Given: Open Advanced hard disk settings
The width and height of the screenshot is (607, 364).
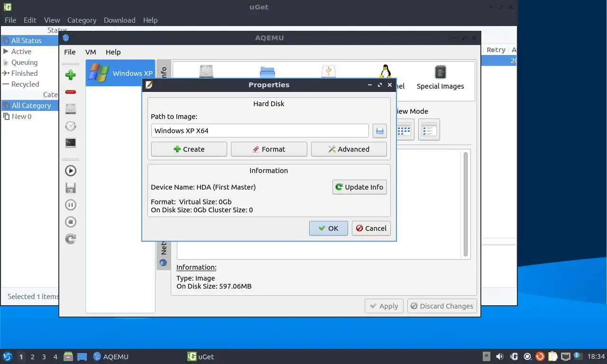Looking at the screenshot, I should pos(349,149).
